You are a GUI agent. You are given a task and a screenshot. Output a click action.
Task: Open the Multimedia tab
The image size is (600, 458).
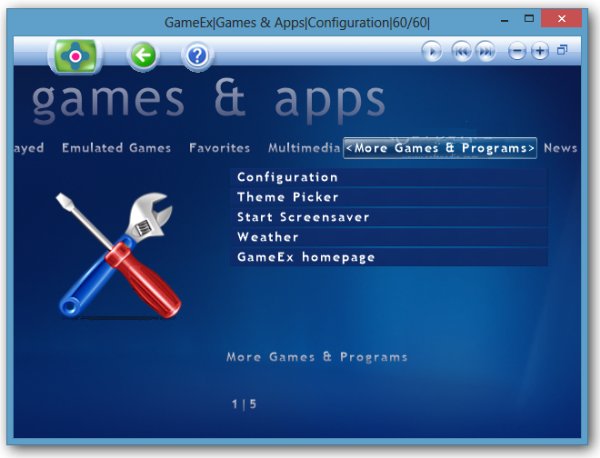304,148
